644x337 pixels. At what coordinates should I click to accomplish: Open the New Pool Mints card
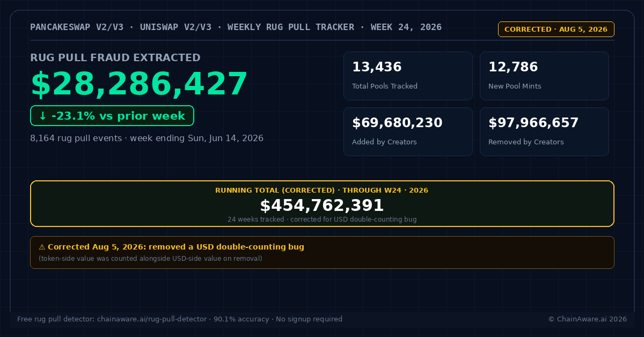(544, 76)
